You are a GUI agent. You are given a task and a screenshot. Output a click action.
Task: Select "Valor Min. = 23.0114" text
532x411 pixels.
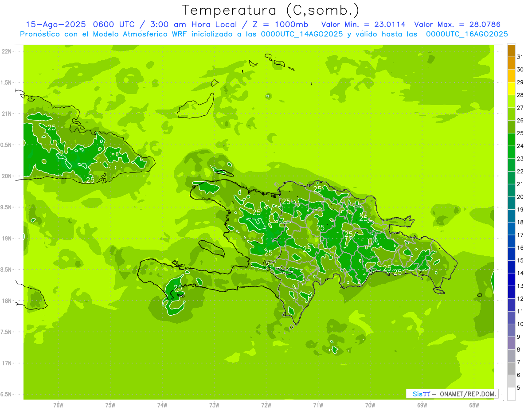pos(364,24)
